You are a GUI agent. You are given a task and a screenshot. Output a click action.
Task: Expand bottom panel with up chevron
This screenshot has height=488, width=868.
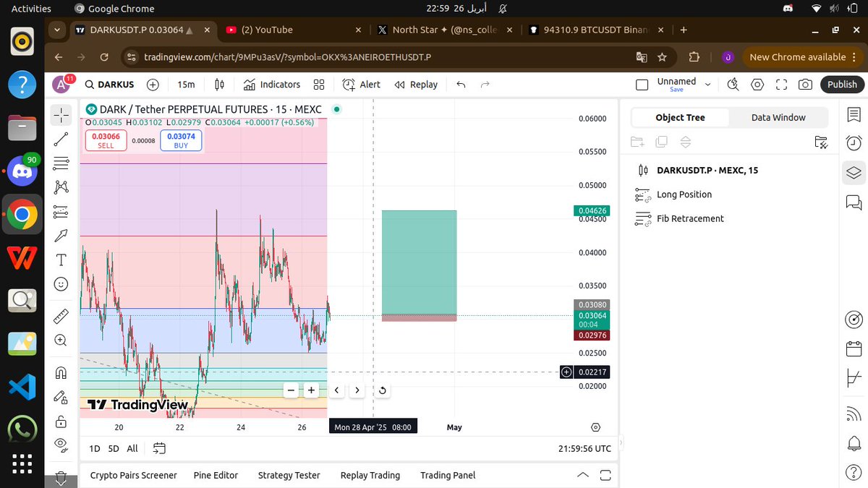[582, 475]
